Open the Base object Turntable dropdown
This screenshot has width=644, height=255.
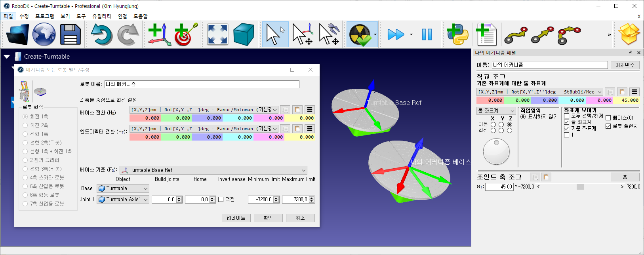pyautogui.click(x=123, y=188)
